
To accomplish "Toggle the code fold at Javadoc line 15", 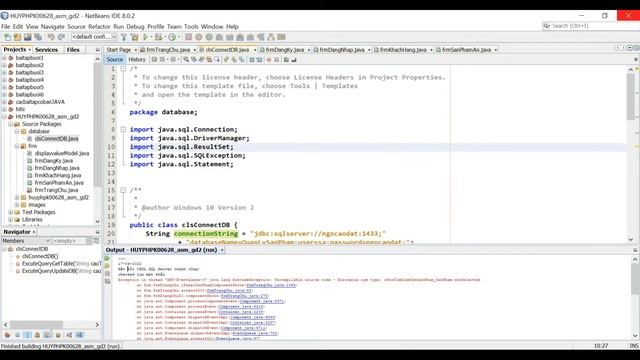I will point(123,190).
